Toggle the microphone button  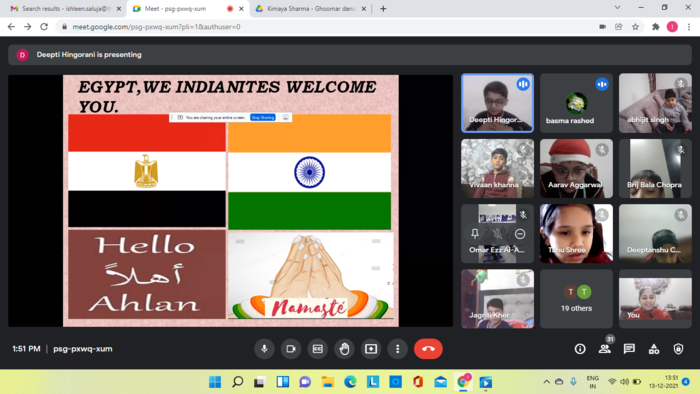point(264,349)
